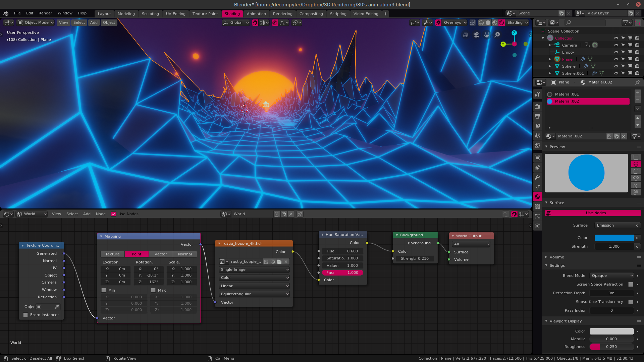This screenshot has width=644, height=362.
Task: Remove the selected material slot
Action: [638, 100]
